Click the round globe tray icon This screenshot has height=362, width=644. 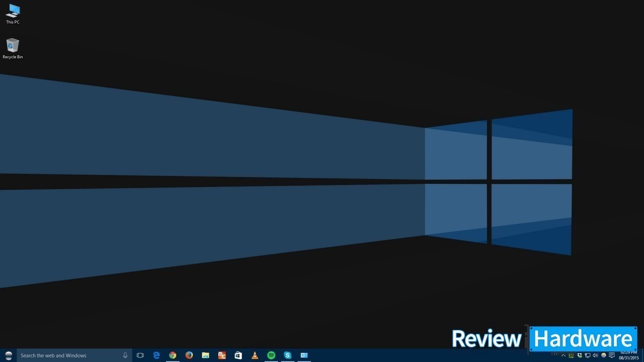(x=604, y=355)
